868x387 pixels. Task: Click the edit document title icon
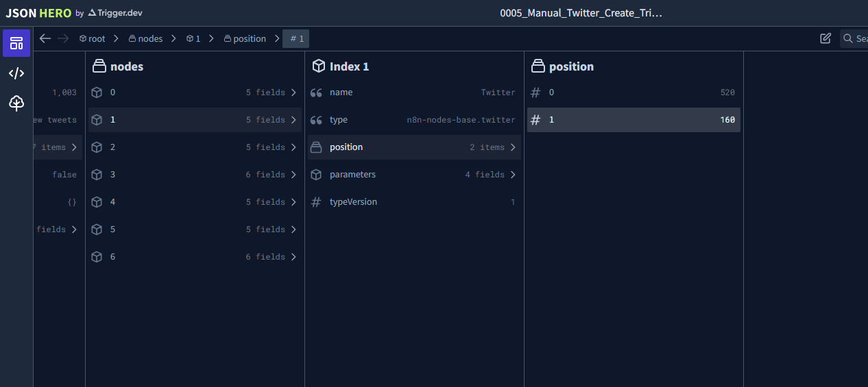tap(825, 38)
